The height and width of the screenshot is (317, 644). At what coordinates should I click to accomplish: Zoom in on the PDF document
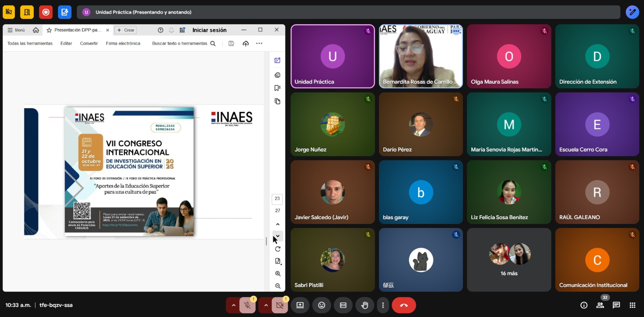tap(278, 273)
